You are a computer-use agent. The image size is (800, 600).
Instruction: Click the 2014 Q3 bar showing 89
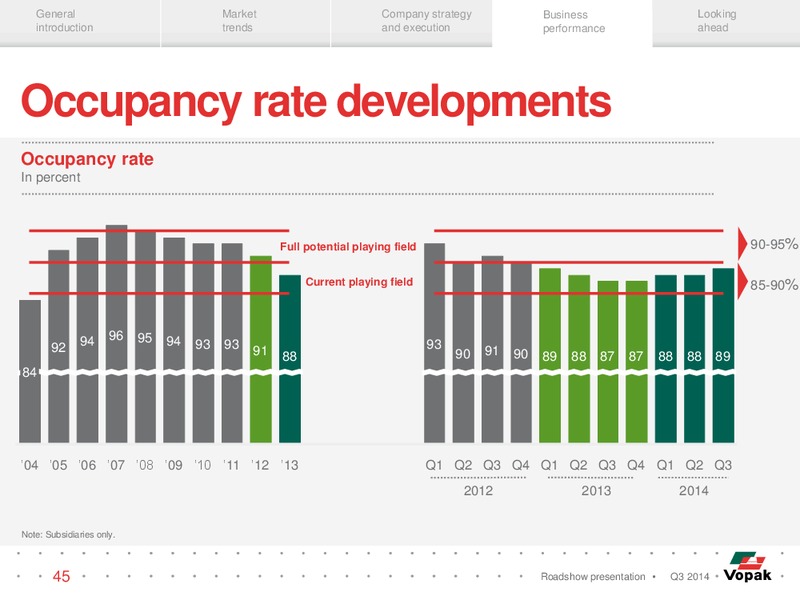coord(723,355)
